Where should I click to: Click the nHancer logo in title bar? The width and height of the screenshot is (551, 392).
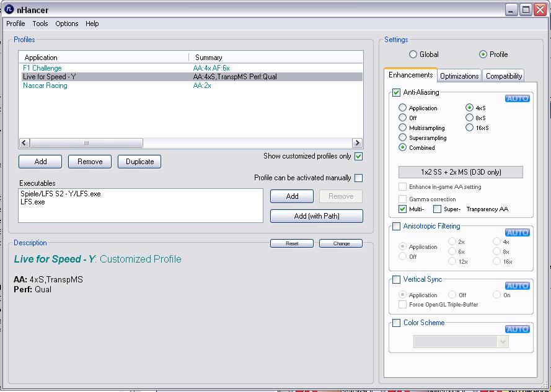click(x=9, y=9)
